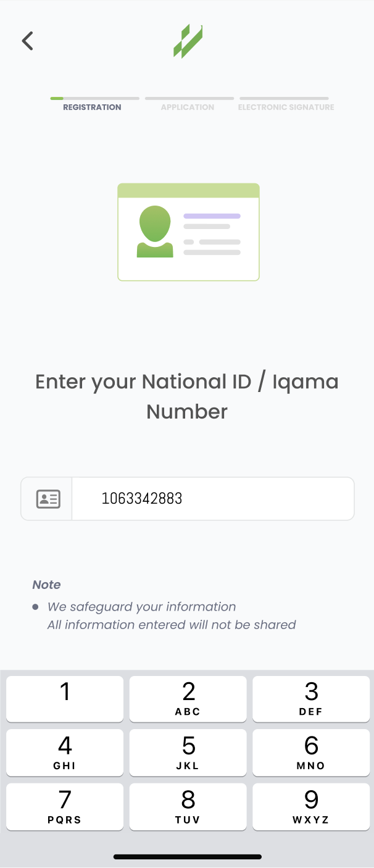This screenshot has width=374, height=868.
Task: Tap the 'Enter your National ID' heading
Action: point(187,396)
